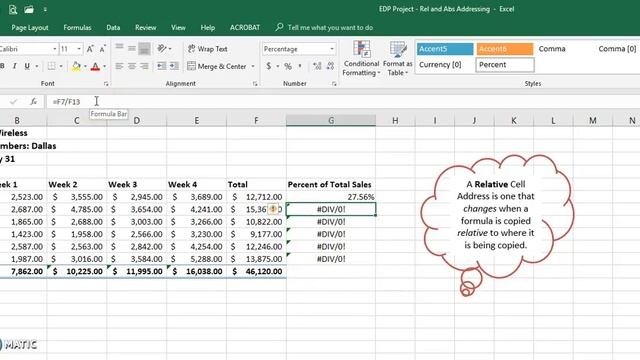
Task: Open the font size 11 dropdown
Action: 79,49
